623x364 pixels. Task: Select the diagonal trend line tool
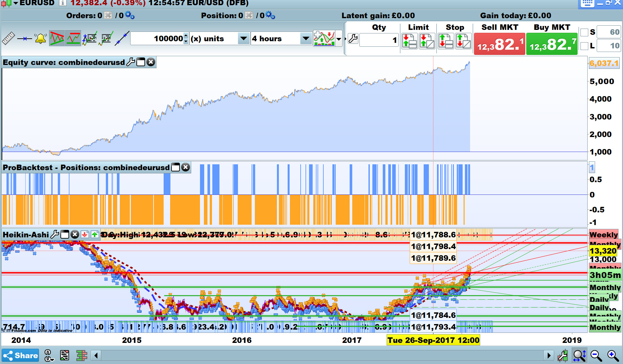pos(122,39)
